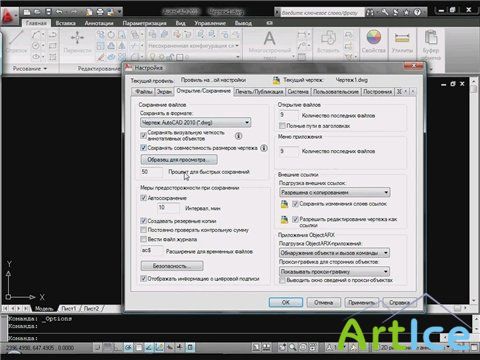Screen dimensions: 480x360
Task: Enable 'Выводить окно сведений о прокси-объектах'
Action: click(x=282, y=280)
